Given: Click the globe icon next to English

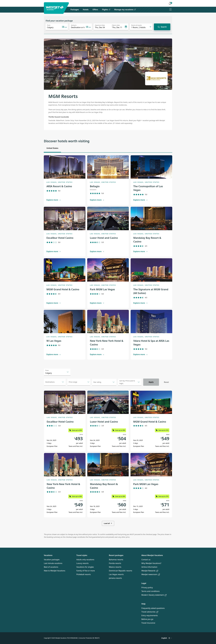Looking at the screenshot, I should point(169,638).
